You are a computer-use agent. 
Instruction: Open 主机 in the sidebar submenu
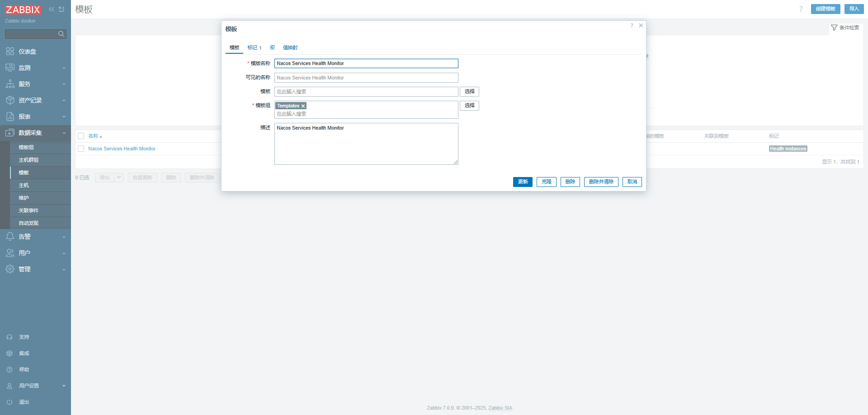click(40, 185)
